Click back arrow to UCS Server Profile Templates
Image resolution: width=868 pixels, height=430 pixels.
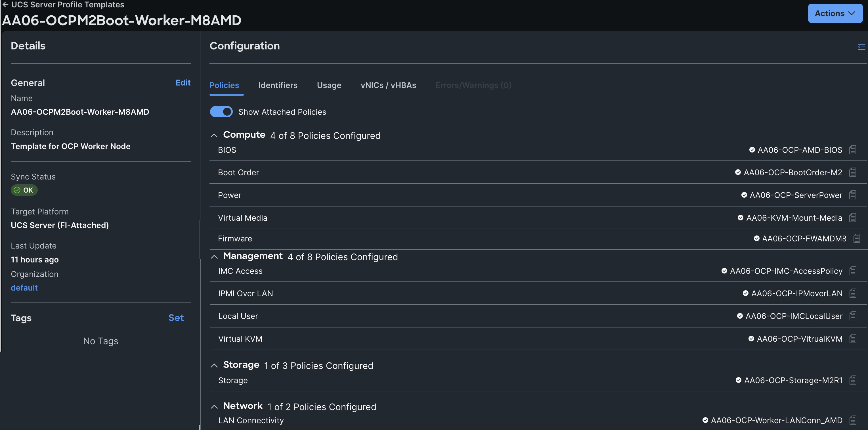tap(5, 5)
